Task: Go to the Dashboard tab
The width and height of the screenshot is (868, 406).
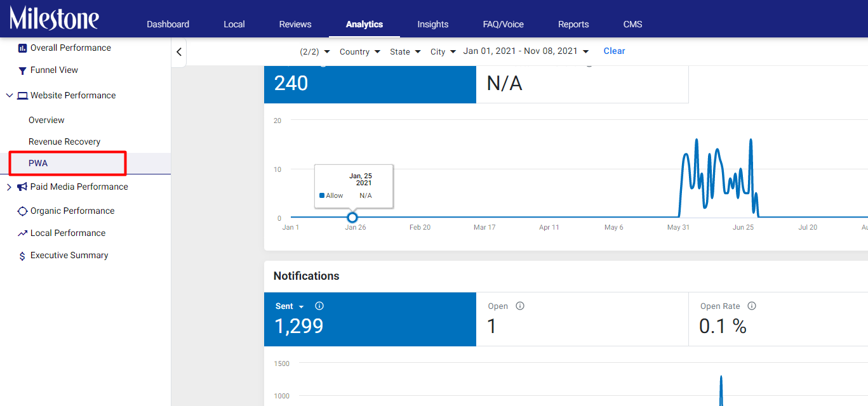Action: [x=168, y=24]
